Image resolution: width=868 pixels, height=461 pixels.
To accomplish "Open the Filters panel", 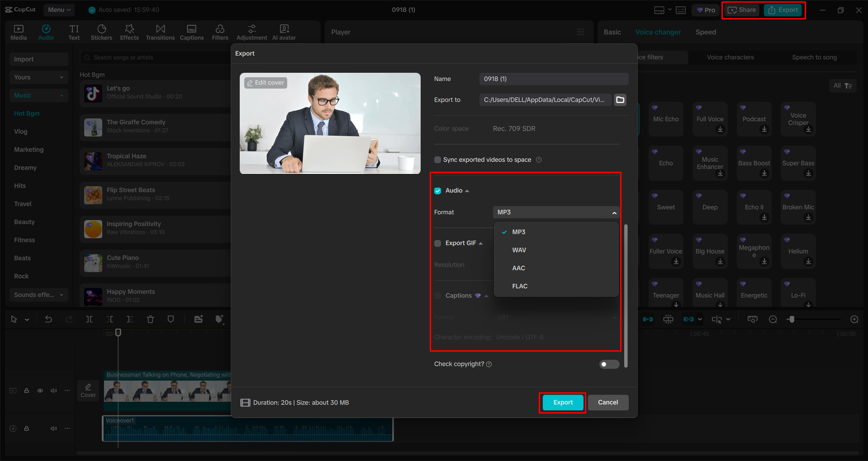I will (220, 32).
